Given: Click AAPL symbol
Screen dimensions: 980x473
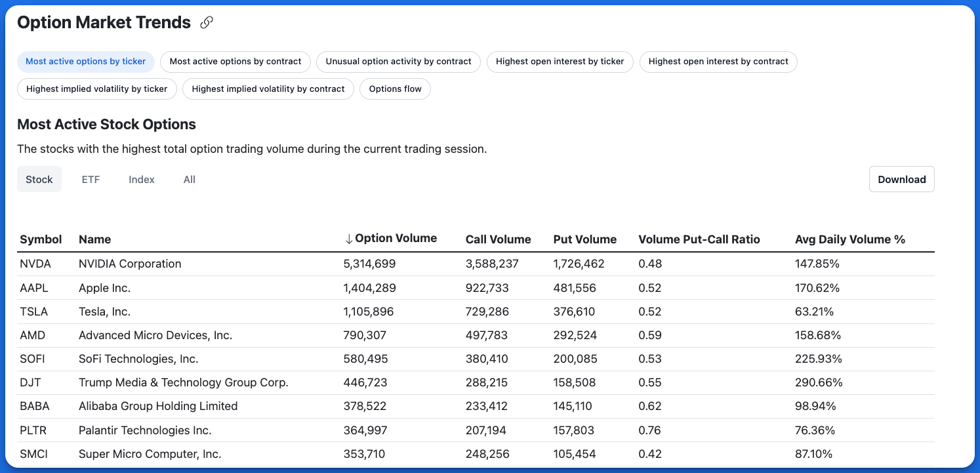Looking at the screenshot, I should (x=34, y=288).
